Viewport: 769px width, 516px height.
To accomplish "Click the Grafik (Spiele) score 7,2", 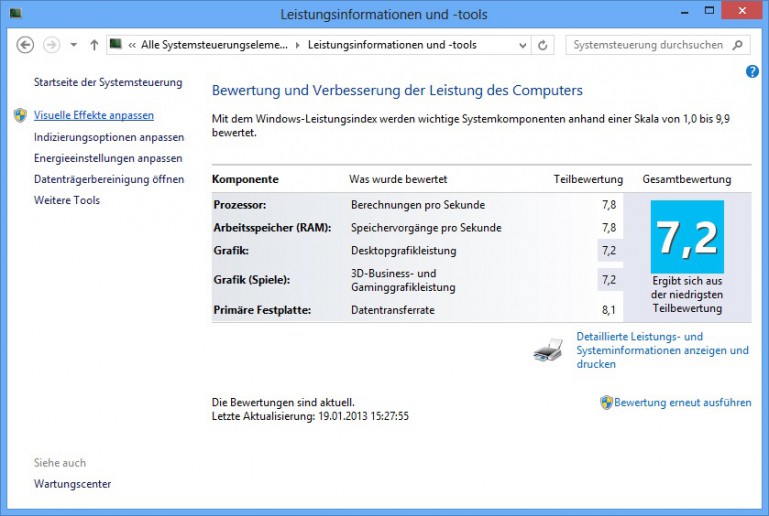I will pos(609,280).
